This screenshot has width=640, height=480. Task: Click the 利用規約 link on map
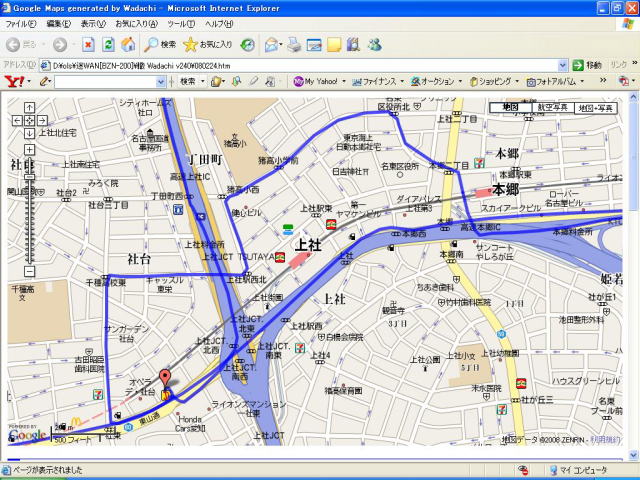pos(605,440)
